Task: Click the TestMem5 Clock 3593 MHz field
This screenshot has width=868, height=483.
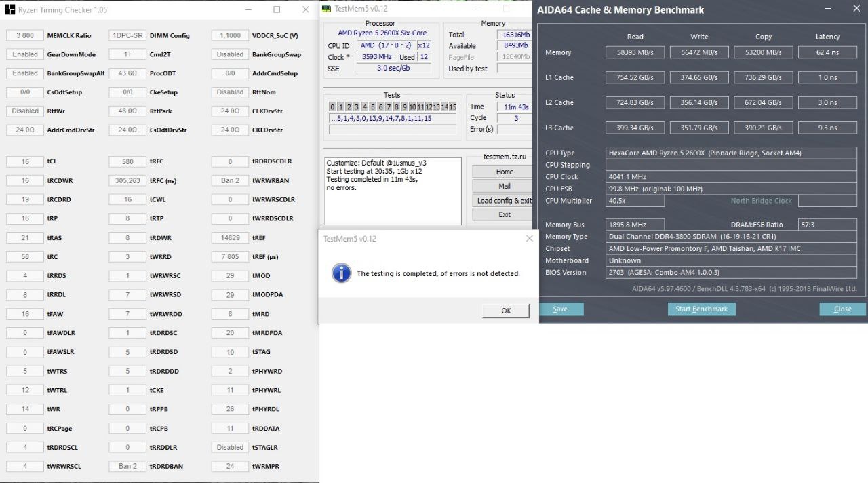Action: [376, 57]
